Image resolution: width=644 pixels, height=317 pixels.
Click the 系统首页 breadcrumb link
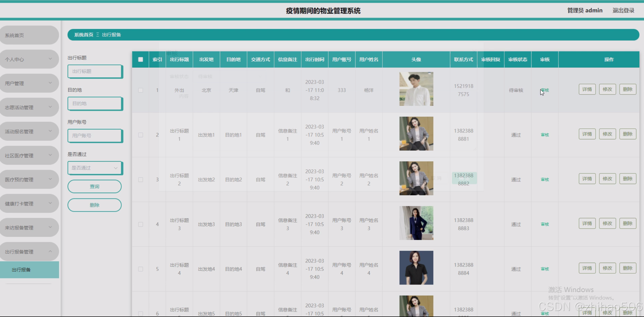tap(84, 35)
